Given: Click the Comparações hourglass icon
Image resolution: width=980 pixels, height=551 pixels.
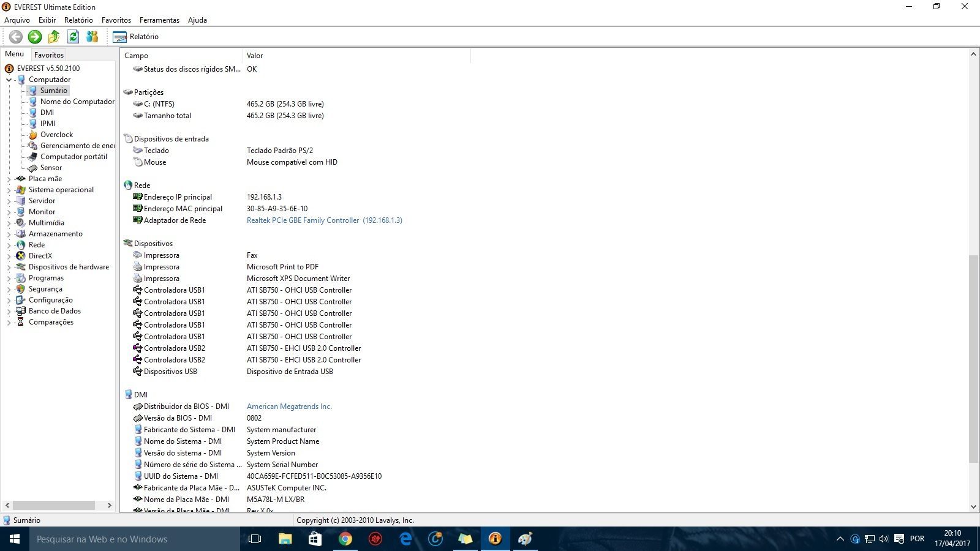Looking at the screenshot, I should (21, 322).
